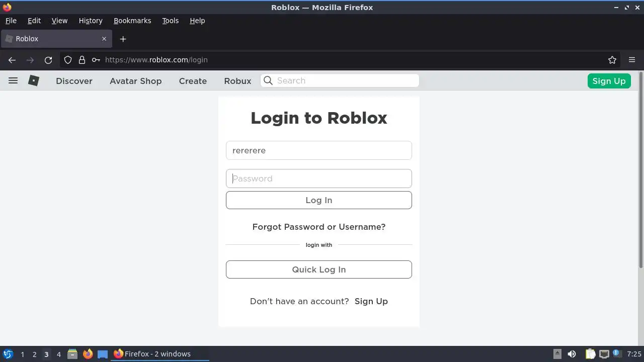Reload the page with the refresh icon

pyautogui.click(x=48, y=60)
